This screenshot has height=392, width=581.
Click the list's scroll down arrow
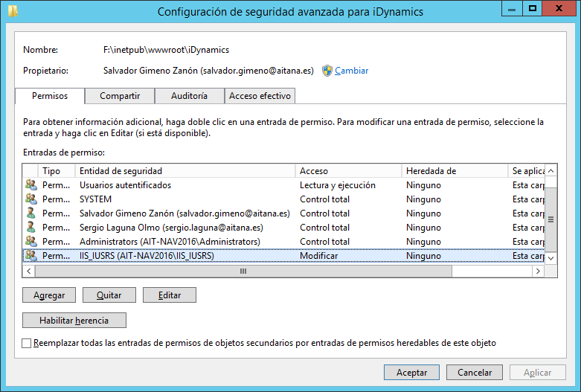point(551,258)
